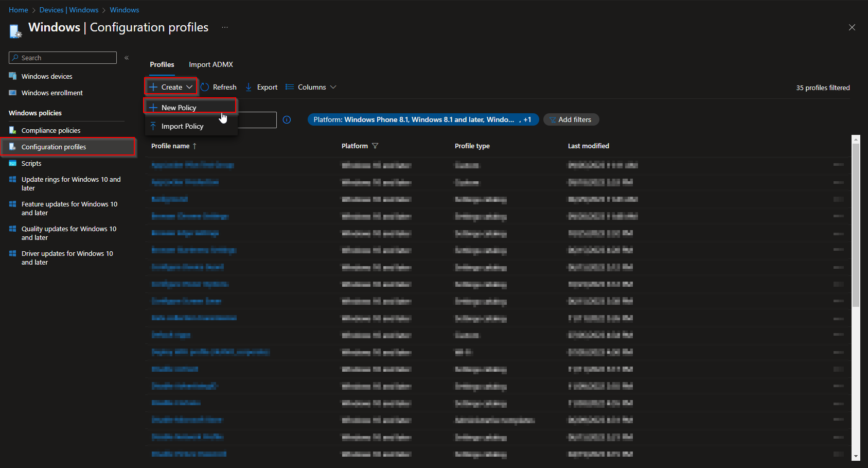Toggle the Profile name sort order

173,146
